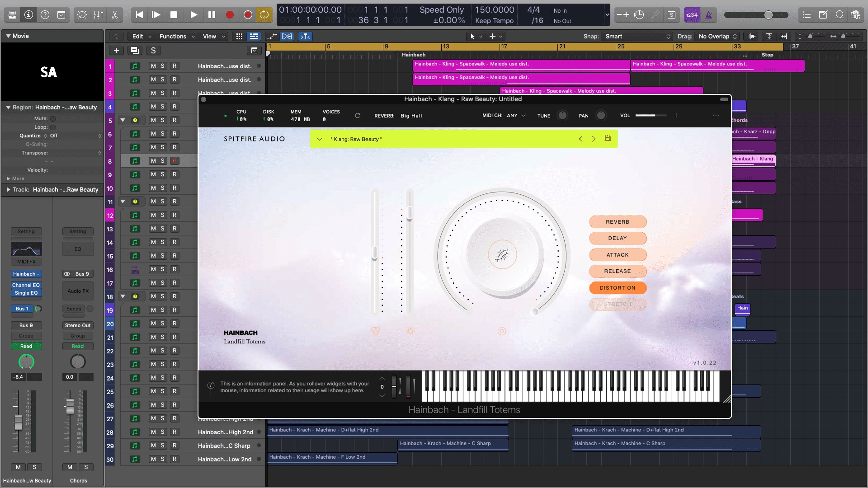This screenshot has height=488, width=868.
Task: Click the Channel EQ insert slot
Action: (x=26, y=285)
